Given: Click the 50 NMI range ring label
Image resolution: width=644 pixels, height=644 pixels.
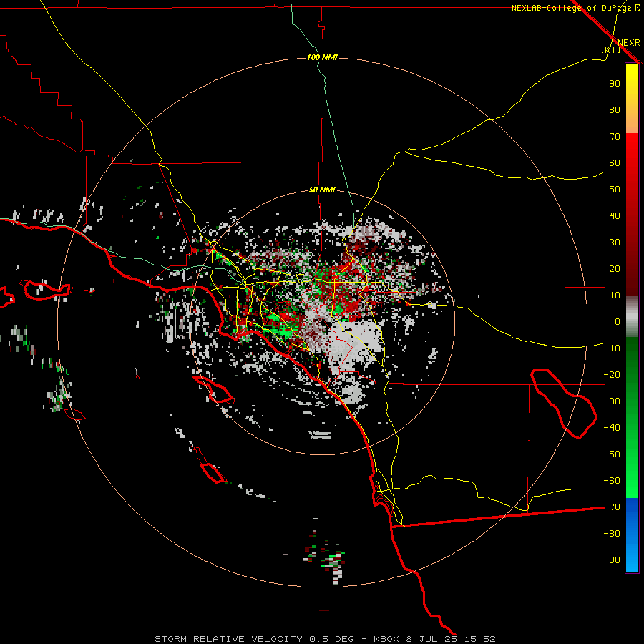Looking at the screenshot, I should tap(322, 190).
